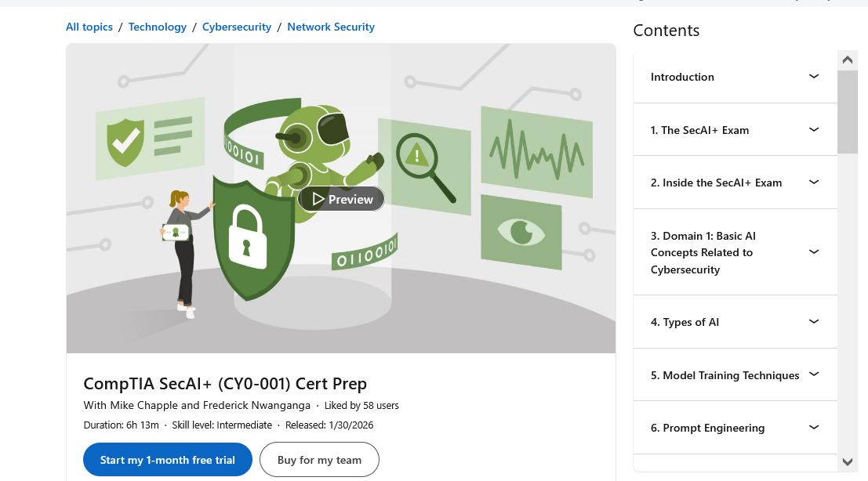Expand 'Inside the SecAI+ Exam' chevron
This screenshot has height=481, width=868.
click(x=814, y=183)
